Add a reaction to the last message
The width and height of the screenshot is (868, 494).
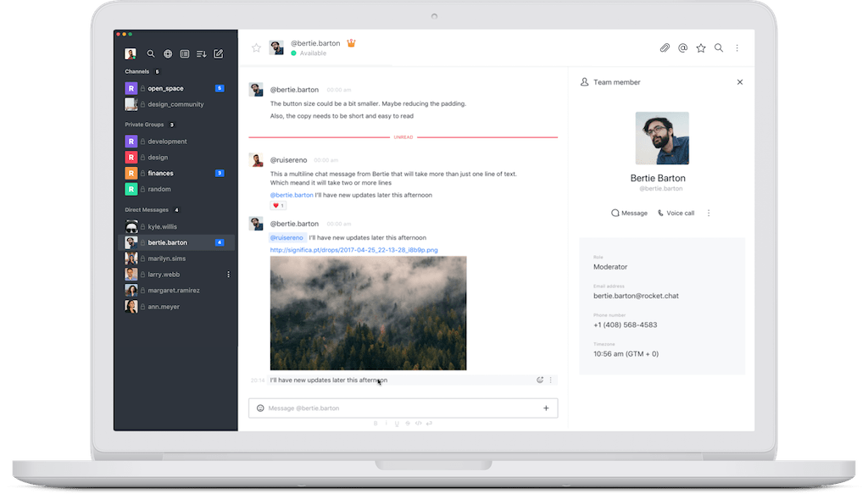tap(540, 380)
